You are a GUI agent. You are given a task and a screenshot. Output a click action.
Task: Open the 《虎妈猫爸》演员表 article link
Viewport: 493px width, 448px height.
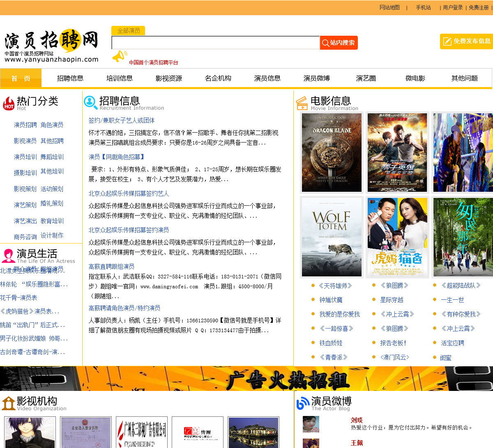(30, 311)
